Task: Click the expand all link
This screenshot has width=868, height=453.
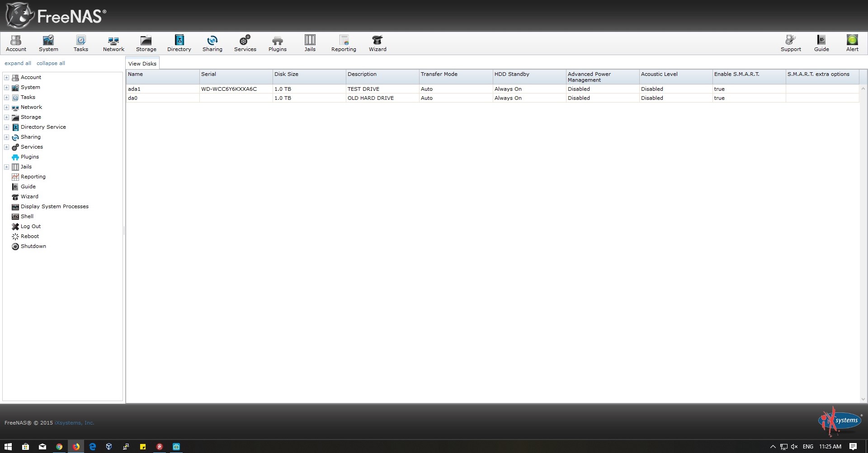Action: point(18,63)
